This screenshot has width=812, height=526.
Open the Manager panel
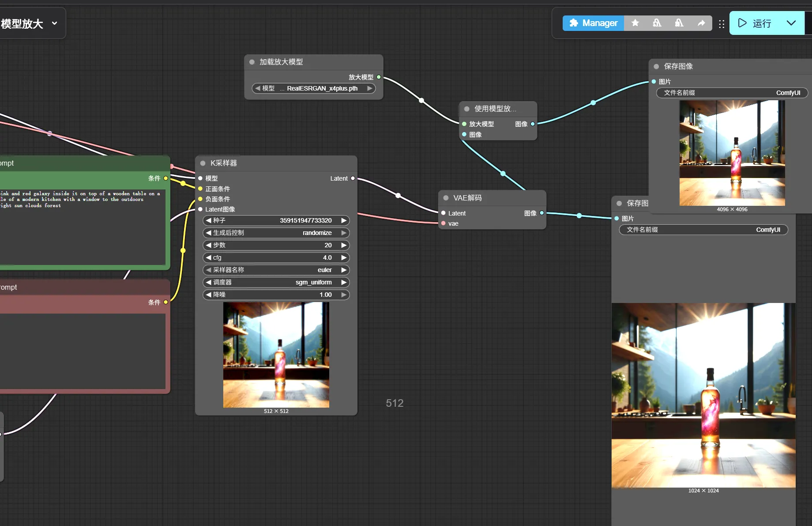593,23
